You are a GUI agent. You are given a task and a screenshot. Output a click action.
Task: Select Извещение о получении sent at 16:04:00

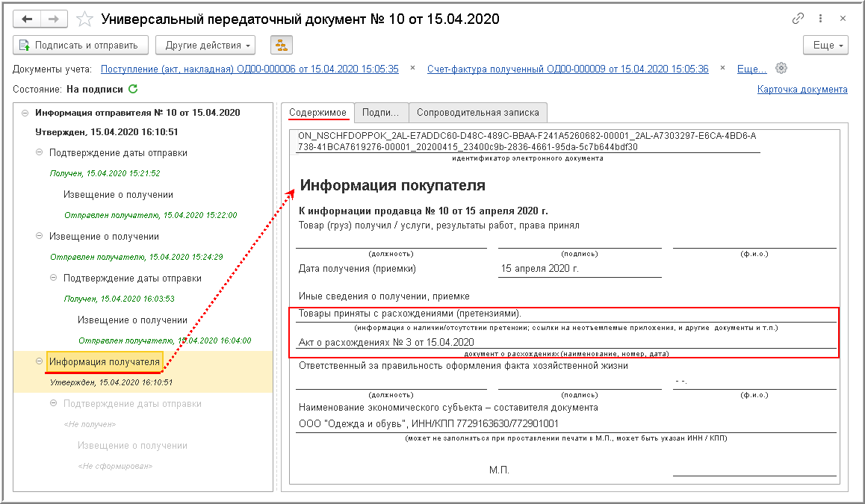click(x=132, y=320)
